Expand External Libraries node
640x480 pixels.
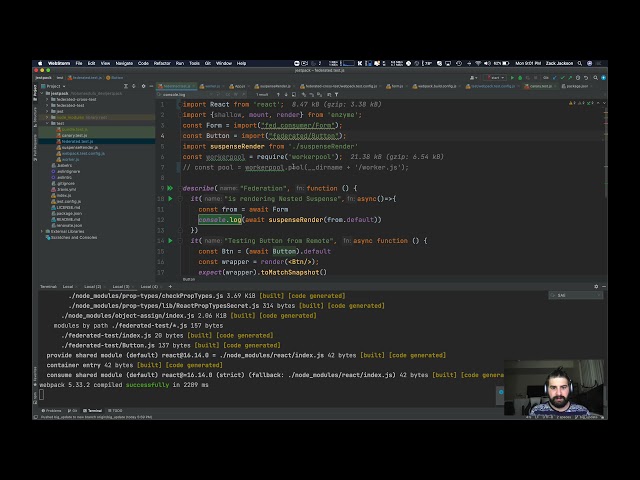coord(42,231)
